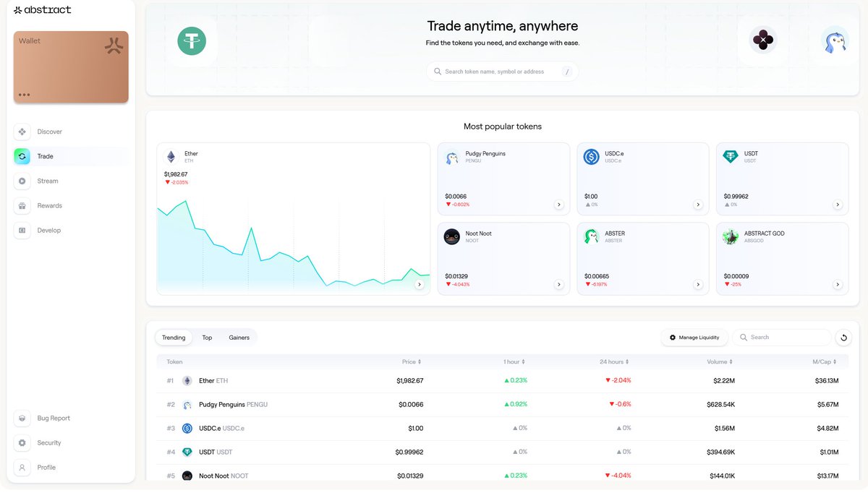Click the dark clover token icon
This screenshot has width=868, height=493.
[x=762, y=40]
